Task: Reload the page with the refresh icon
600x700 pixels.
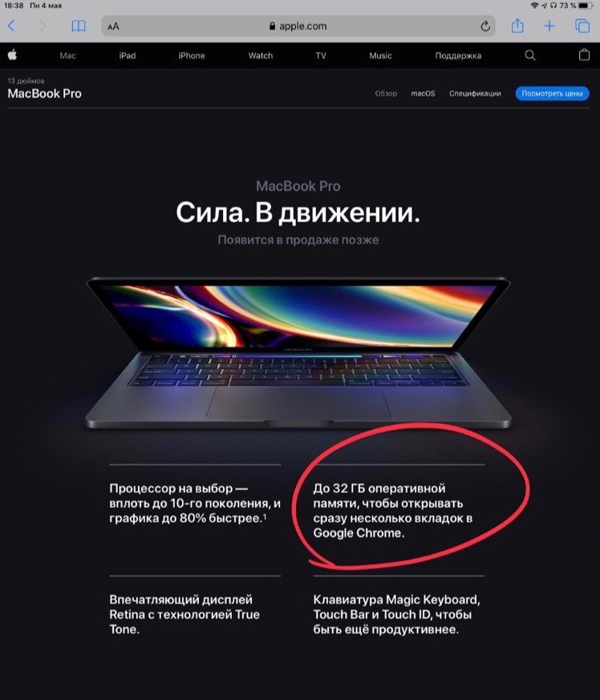Action: (x=485, y=26)
